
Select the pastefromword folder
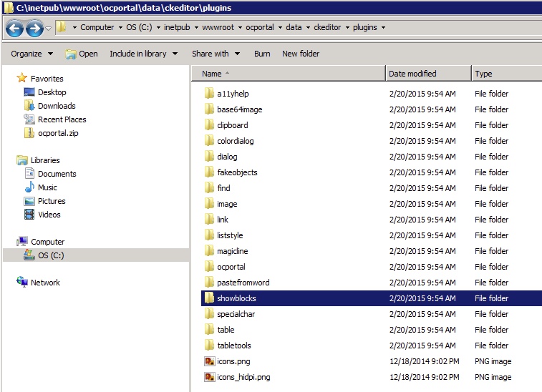pyautogui.click(x=243, y=283)
